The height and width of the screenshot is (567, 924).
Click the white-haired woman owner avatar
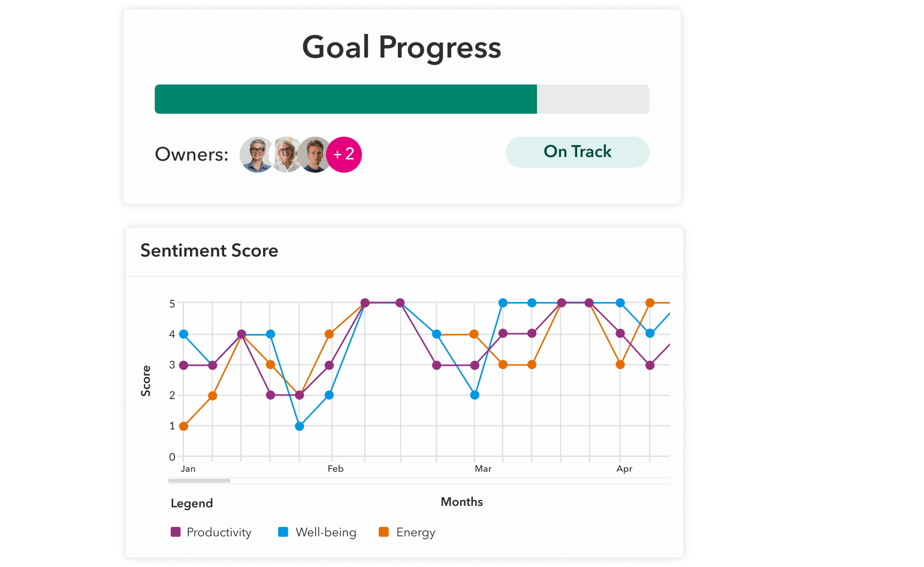tap(286, 155)
